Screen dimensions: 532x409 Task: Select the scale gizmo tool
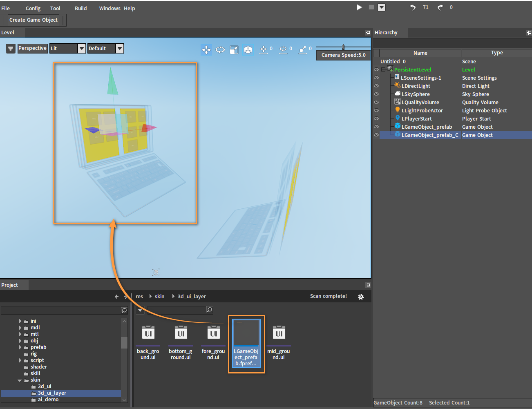point(234,50)
